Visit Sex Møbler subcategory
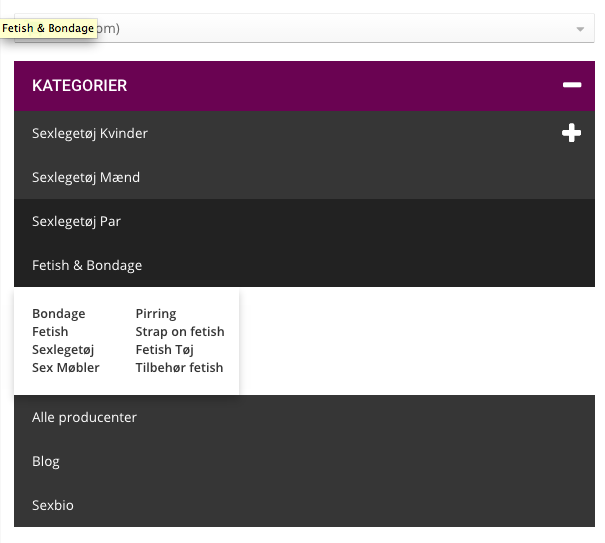 click(x=66, y=368)
